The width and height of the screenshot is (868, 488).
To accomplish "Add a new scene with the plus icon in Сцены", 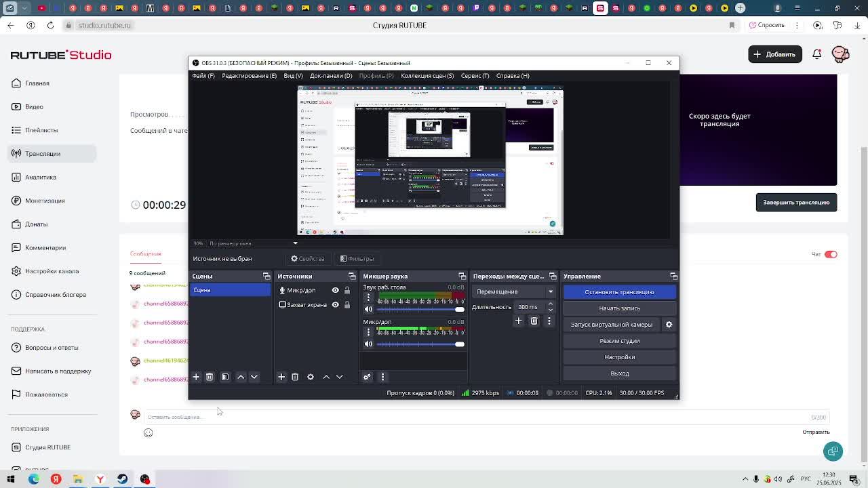I will point(196,377).
